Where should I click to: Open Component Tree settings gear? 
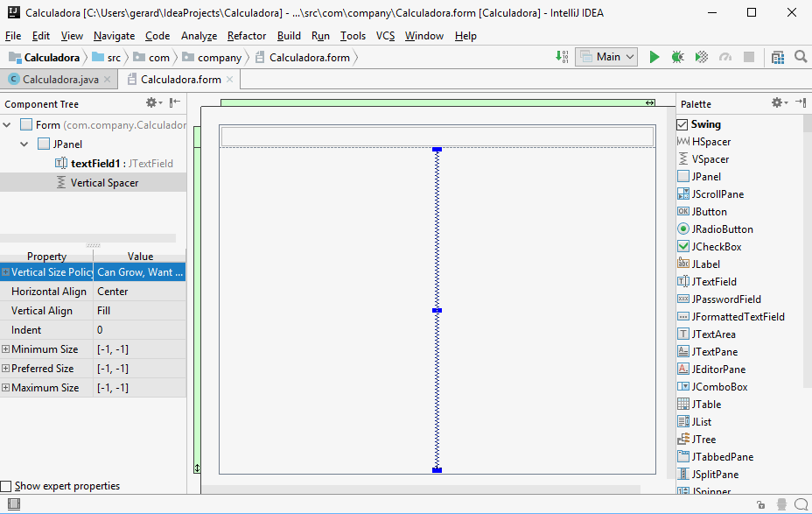pos(151,103)
